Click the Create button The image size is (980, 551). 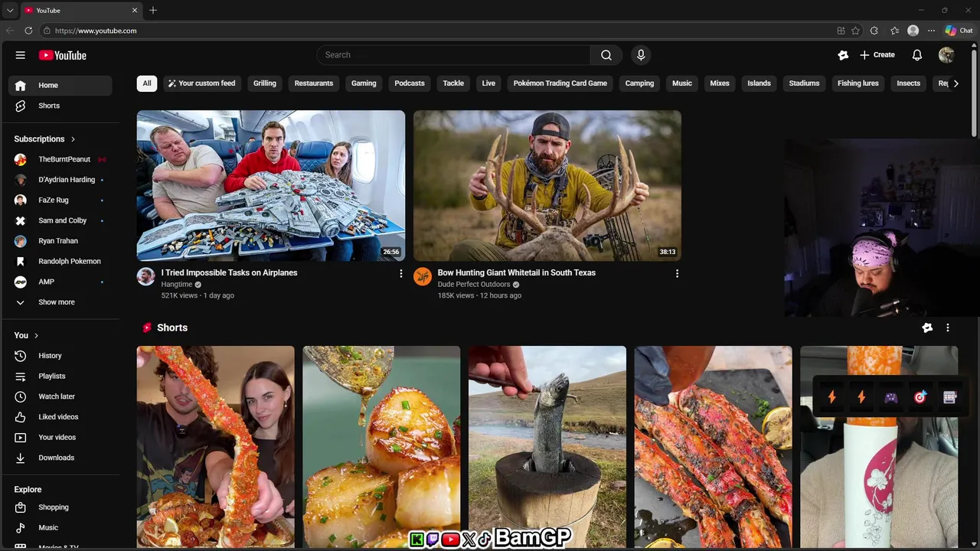pos(877,55)
